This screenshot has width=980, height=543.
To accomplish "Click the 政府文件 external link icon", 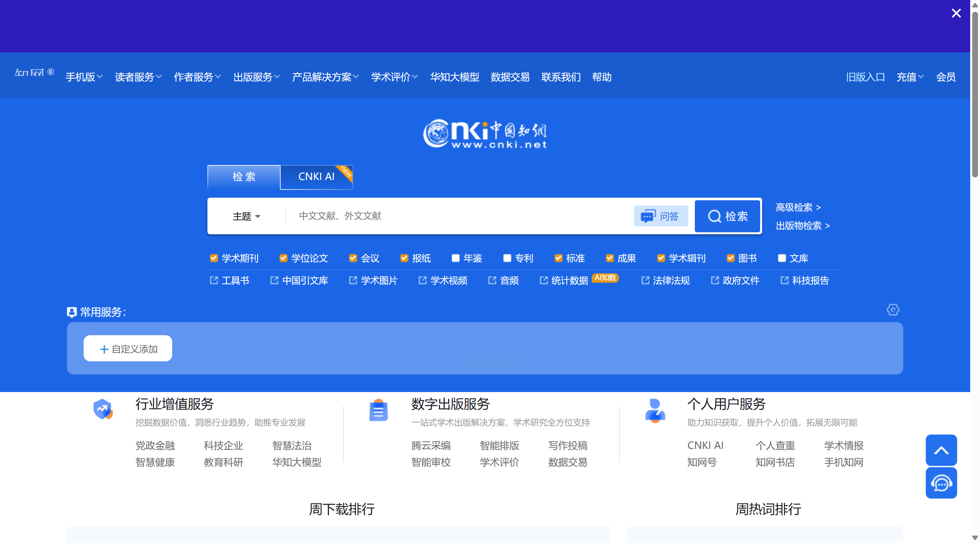I will coord(715,280).
